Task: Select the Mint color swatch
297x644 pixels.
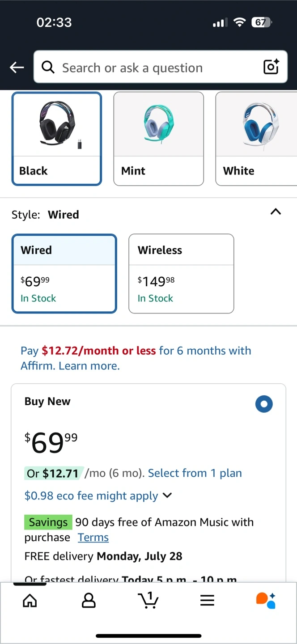Action: pos(158,138)
